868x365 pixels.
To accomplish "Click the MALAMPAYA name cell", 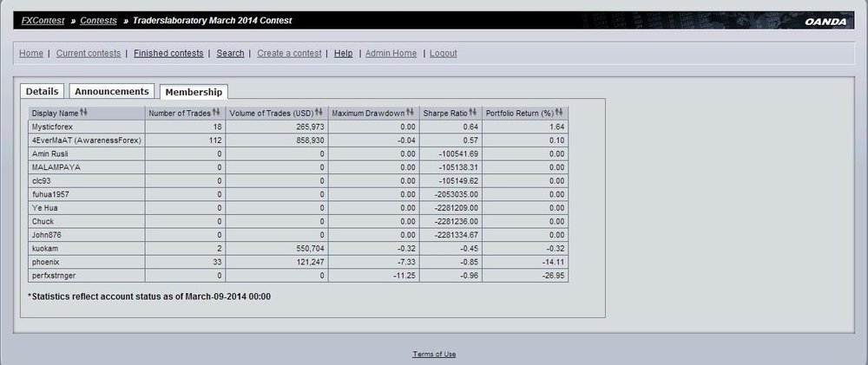I will (87, 167).
